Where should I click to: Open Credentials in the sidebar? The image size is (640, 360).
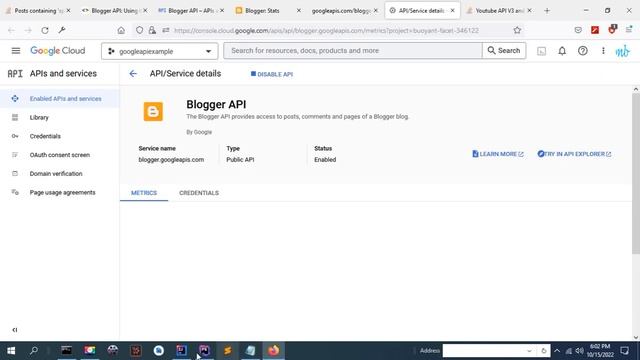coord(45,136)
